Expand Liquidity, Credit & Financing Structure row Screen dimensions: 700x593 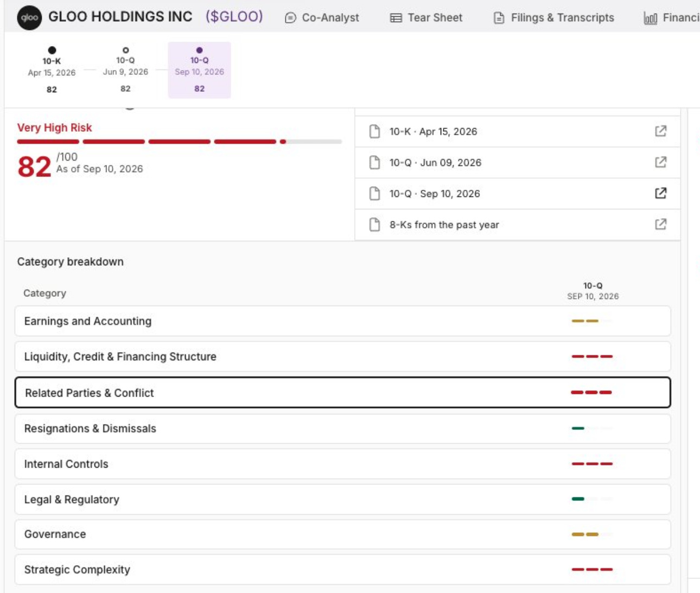(x=342, y=356)
